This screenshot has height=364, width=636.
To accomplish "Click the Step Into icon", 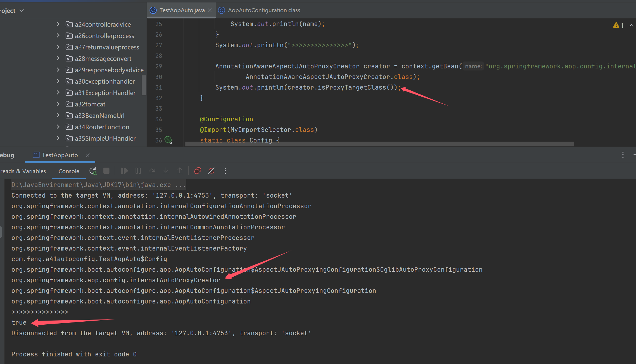I will click(166, 171).
